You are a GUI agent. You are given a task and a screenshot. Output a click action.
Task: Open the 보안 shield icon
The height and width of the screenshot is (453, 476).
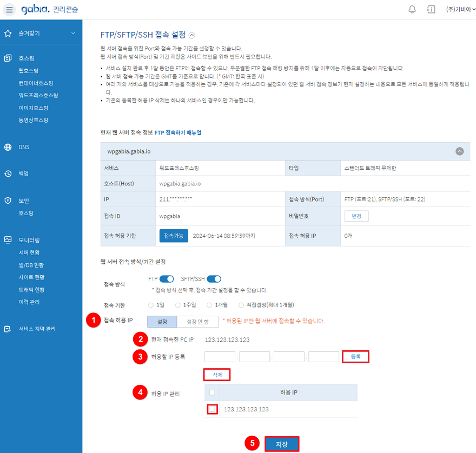coord(8,201)
